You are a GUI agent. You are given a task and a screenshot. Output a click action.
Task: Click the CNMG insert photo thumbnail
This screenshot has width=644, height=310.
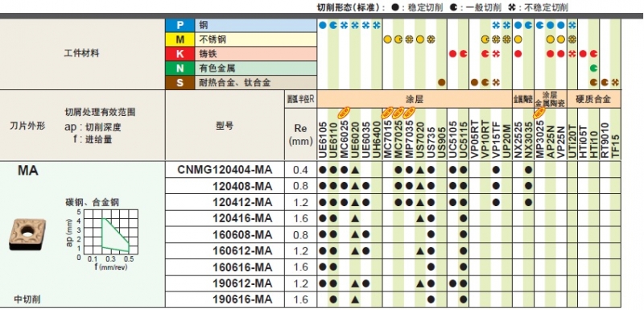click(27, 234)
